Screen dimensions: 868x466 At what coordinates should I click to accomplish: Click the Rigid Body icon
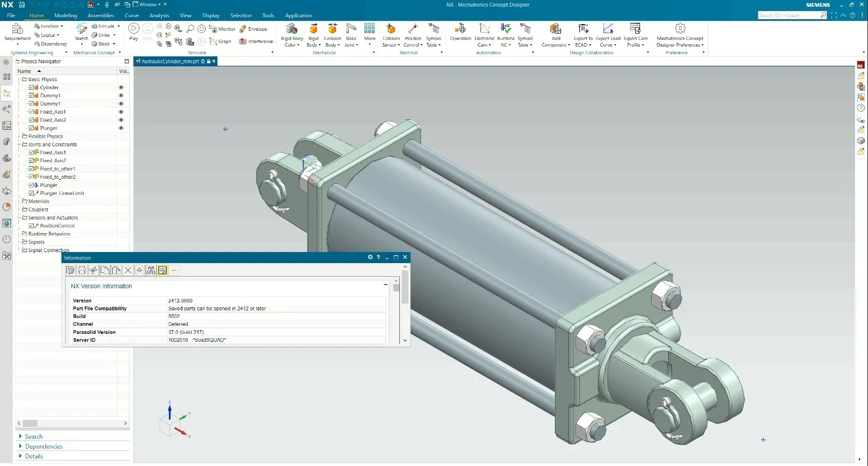[x=313, y=29]
